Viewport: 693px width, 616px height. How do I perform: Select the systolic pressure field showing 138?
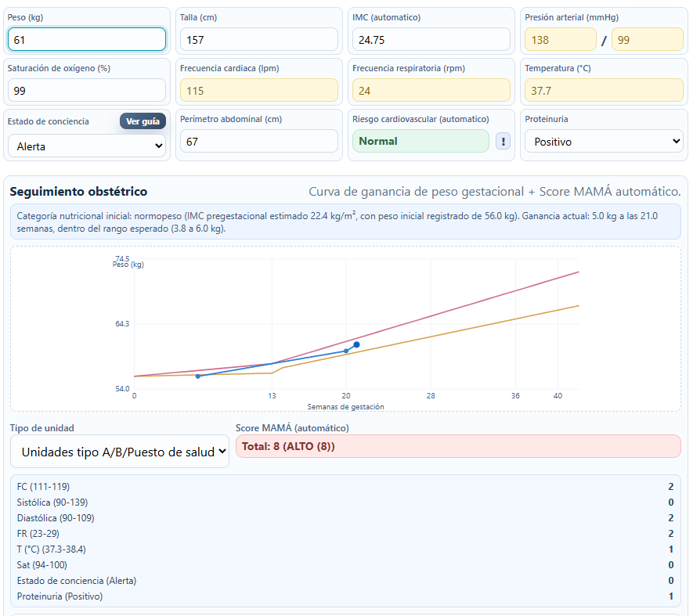pyautogui.click(x=561, y=39)
